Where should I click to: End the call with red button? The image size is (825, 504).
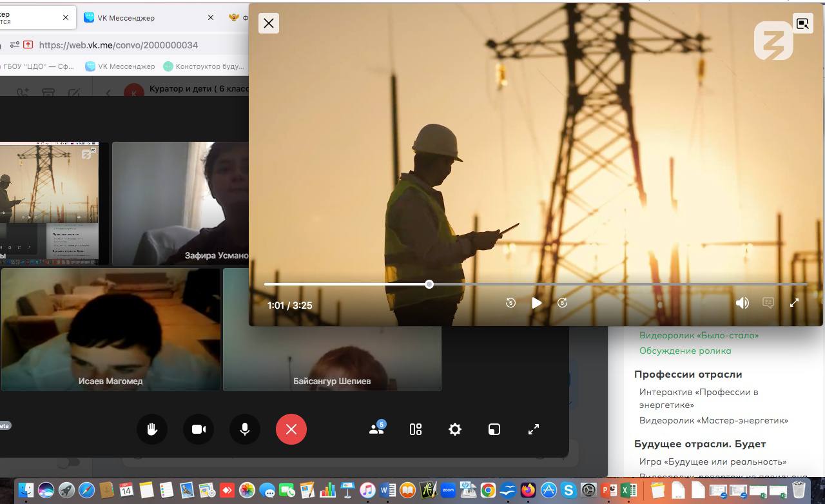coord(291,429)
